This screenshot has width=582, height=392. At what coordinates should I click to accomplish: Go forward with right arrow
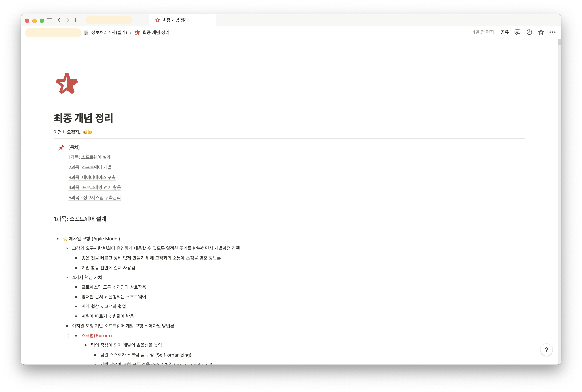pos(67,20)
